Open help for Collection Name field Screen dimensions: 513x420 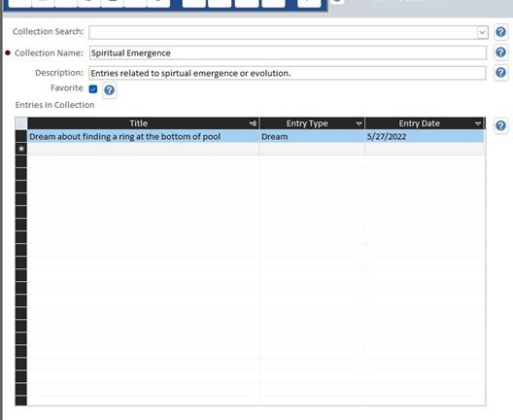coord(500,52)
